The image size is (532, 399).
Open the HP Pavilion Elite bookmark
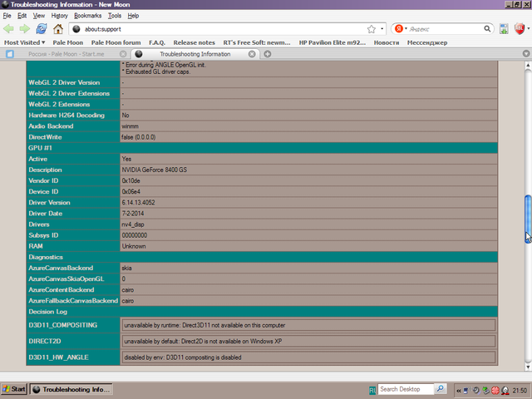332,42
